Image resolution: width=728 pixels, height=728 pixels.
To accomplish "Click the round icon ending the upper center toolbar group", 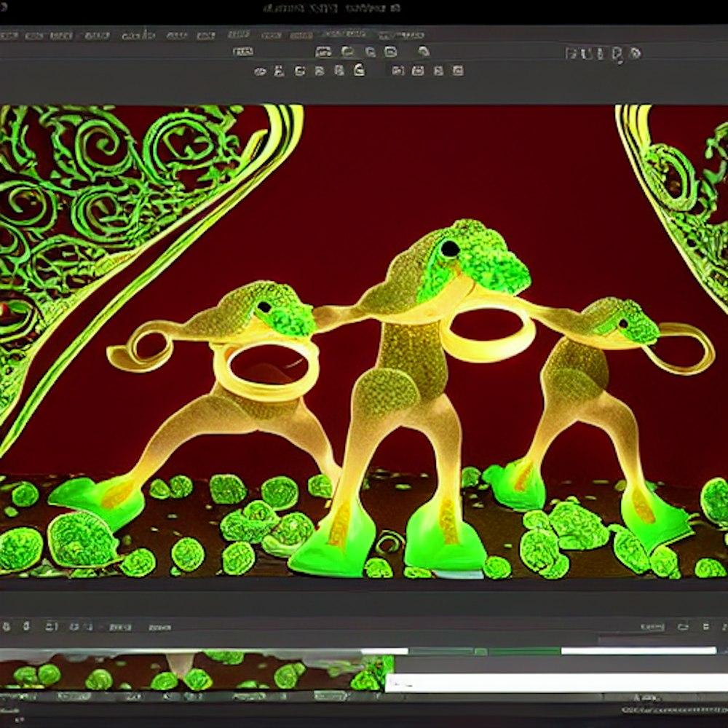I will tap(423, 51).
